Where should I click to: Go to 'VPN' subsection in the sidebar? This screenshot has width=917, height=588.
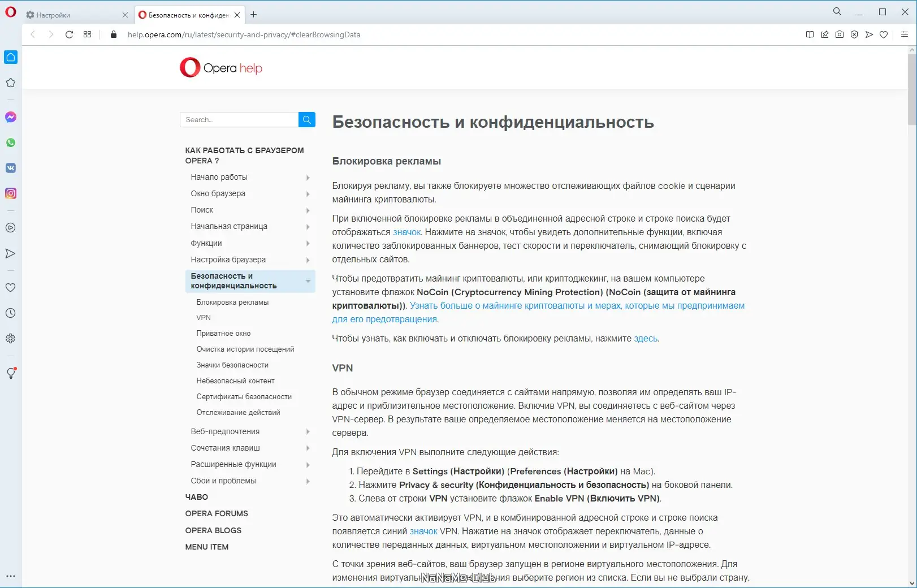click(x=204, y=318)
